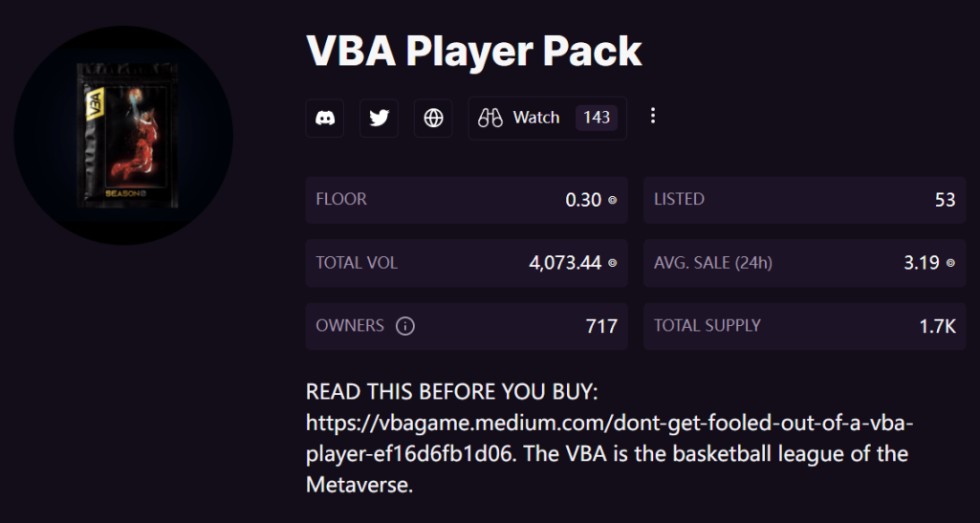Open the Discord link icon

[x=324, y=118]
